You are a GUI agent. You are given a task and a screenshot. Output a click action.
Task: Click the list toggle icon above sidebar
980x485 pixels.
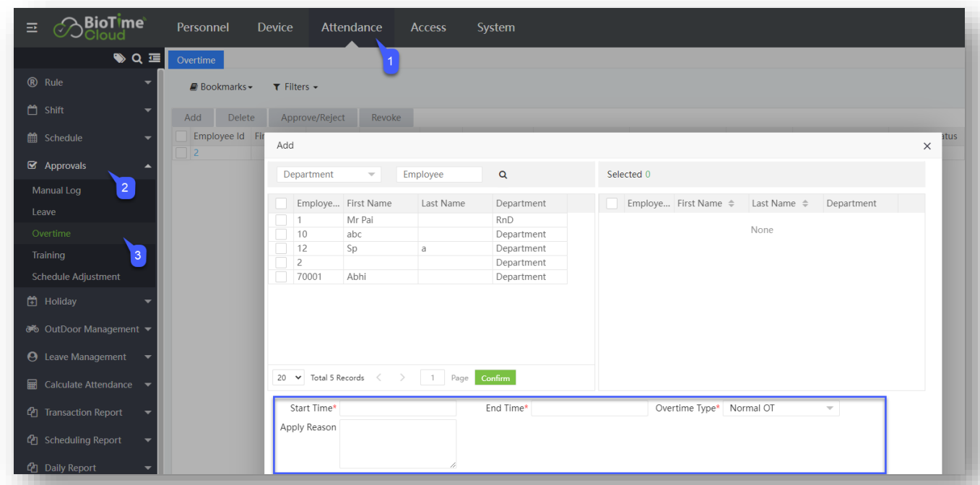pyautogui.click(x=154, y=58)
